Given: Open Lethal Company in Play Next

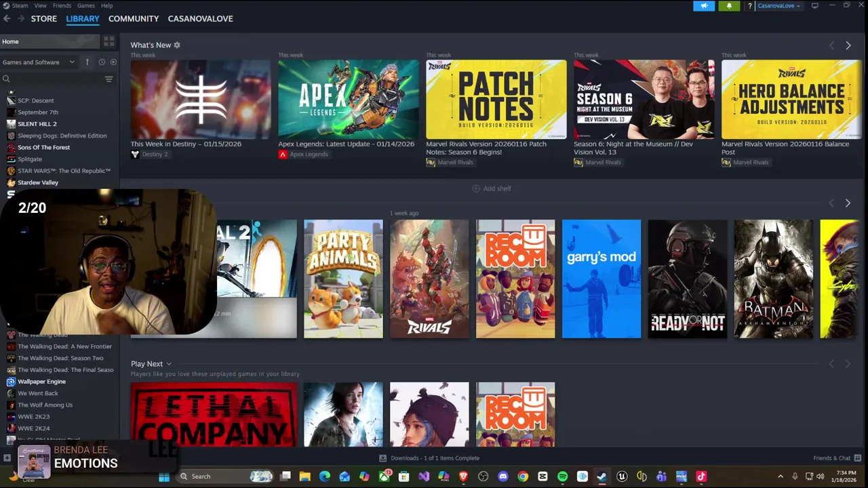Looking at the screenshot, I should [x=214, y=414].
